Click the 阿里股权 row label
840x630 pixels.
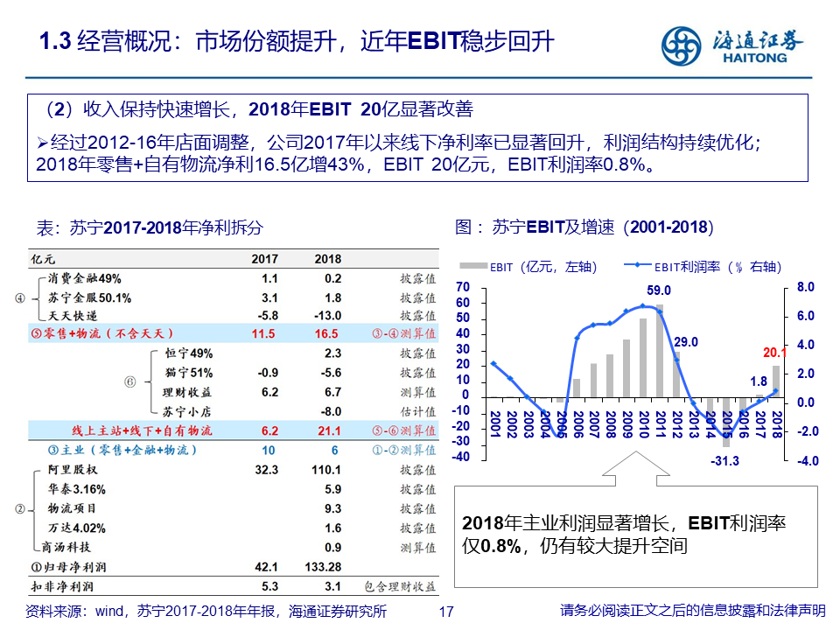pyautogui.click(x=73, y=470)
